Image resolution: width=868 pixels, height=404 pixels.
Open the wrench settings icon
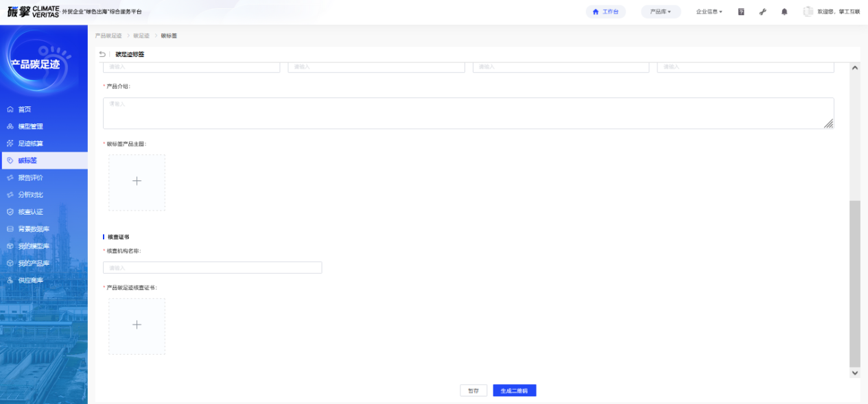(x=762, y=12)
